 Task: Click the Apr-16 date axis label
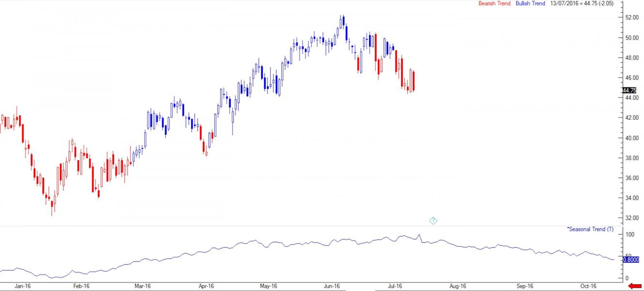point(206,286)
